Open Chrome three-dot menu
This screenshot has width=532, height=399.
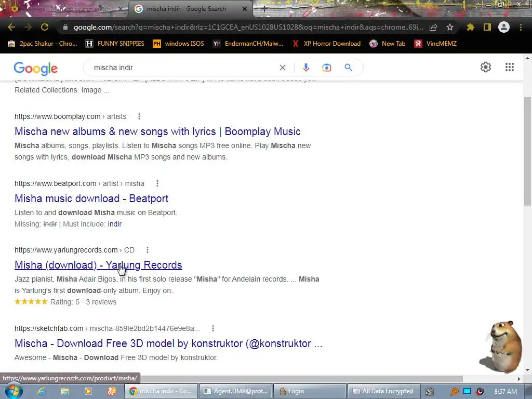(521, 27)
